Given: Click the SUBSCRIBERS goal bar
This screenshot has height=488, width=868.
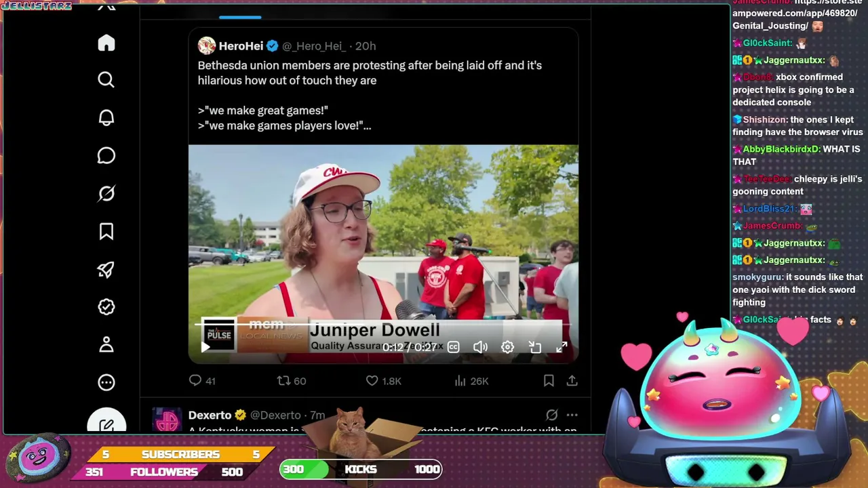Looking at the screenshot, I should (x=180, y=454).
